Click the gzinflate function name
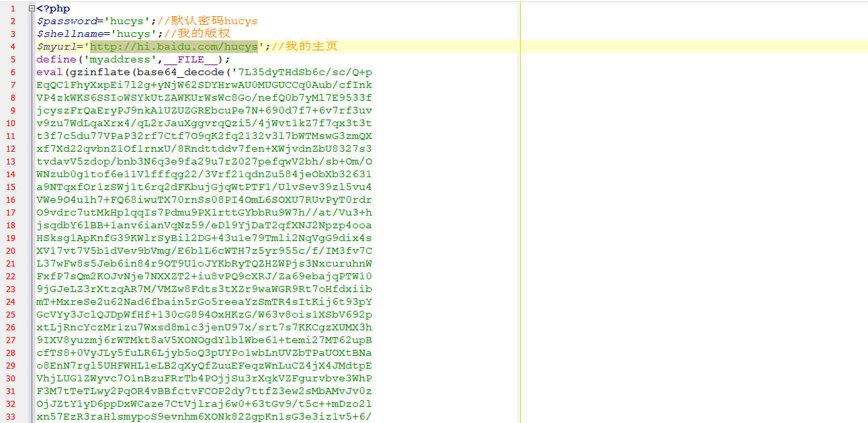The image size is (868, 423). tap(100, 73)
